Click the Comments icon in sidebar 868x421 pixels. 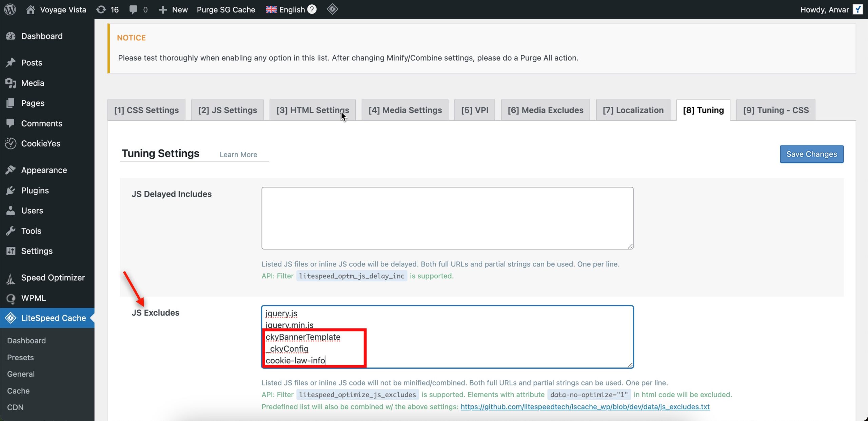[11, 123]
